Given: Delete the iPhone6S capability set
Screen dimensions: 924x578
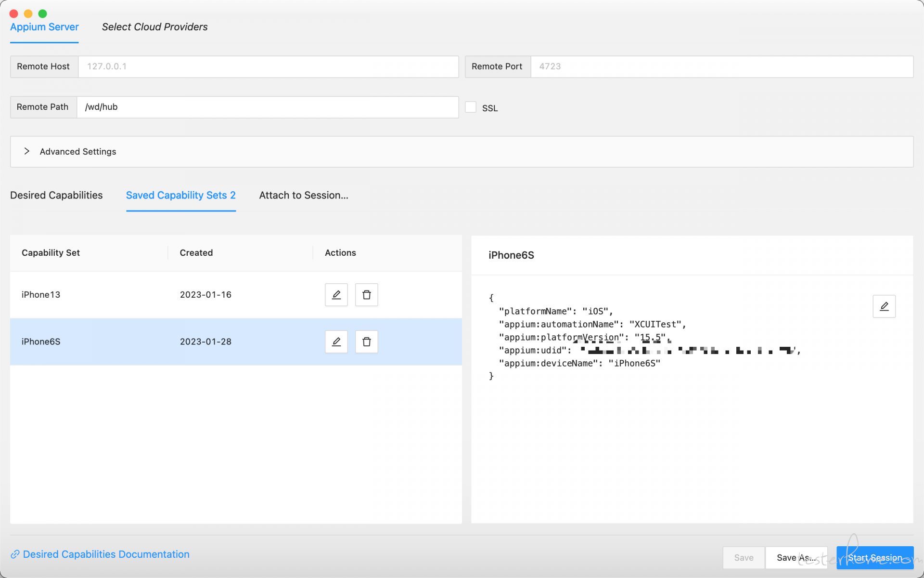Looking at the screenshot, I should 366,342.
